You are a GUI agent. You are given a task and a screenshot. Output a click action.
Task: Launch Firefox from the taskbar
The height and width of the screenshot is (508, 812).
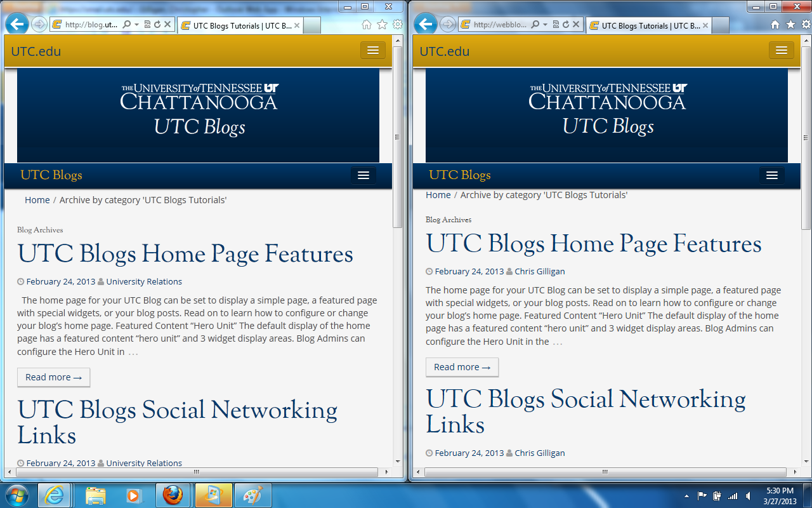(173, 495)
